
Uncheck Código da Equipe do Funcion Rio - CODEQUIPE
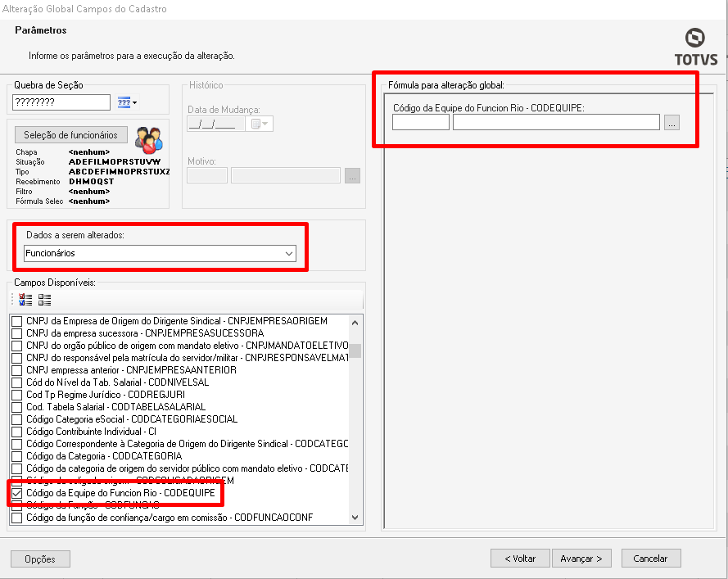point(17,493)
